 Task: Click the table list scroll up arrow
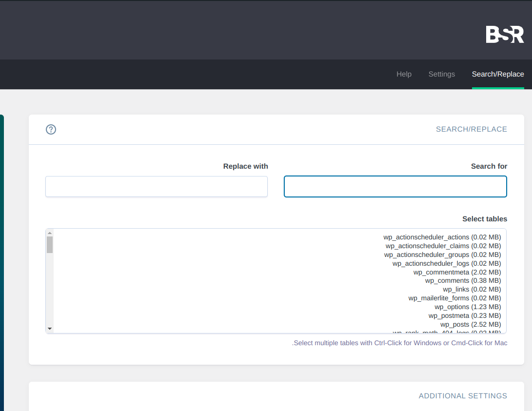pyautogui.click(x=50, y=233)
